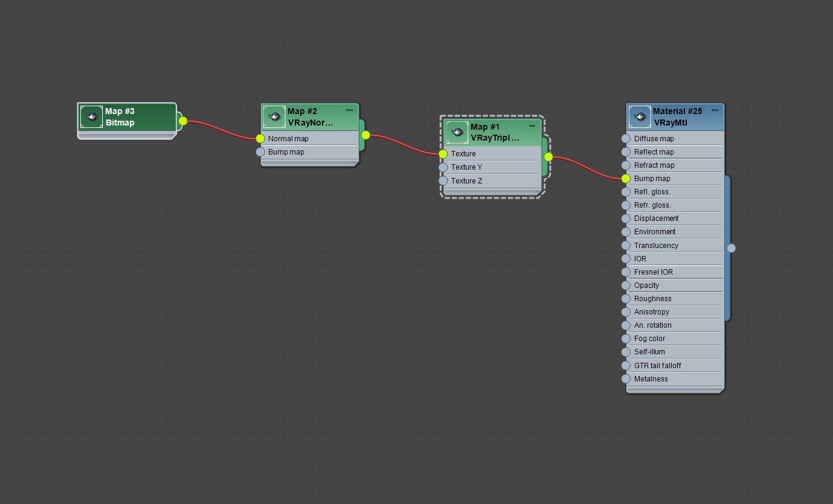Collapse the Map #2 node with its minus button
Image resolution: width=833 pixels, height=504 pixels.
click(x=349, y=110)
